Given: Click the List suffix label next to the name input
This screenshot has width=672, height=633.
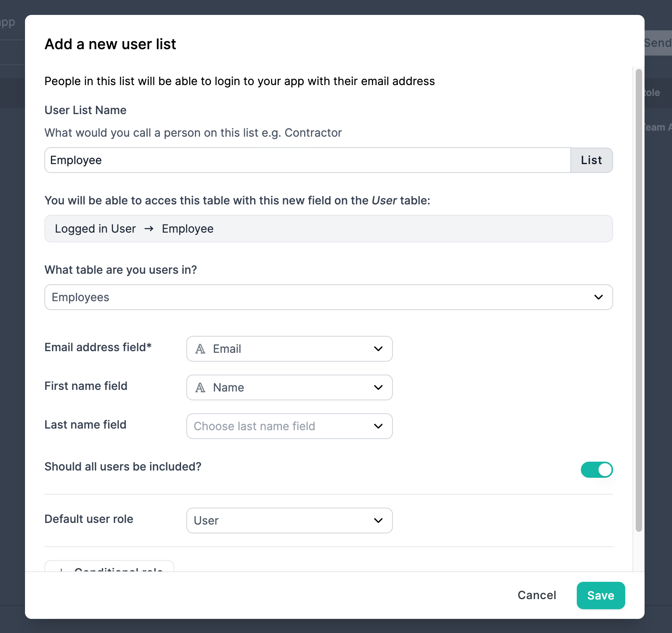Looking at the screenshot, I should (x=592, y=160).
